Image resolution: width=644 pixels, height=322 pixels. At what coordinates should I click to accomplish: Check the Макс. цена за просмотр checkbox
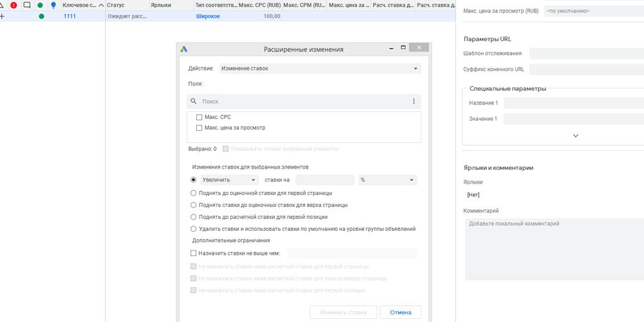pos(199,128)
